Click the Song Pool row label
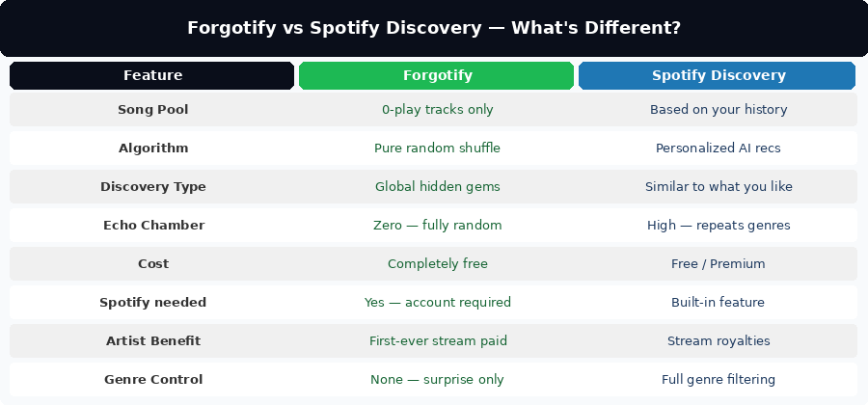Viewport: 868px width, 405px height. click(152, 110)
